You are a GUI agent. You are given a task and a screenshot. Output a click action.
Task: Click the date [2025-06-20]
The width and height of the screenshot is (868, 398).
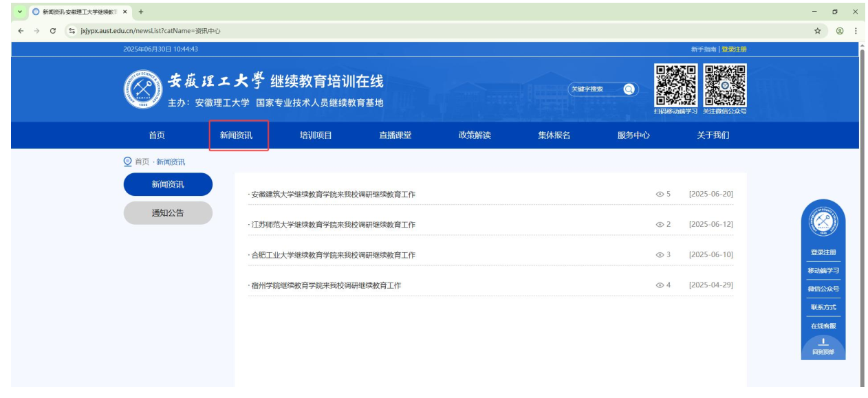tap(711, 195)
